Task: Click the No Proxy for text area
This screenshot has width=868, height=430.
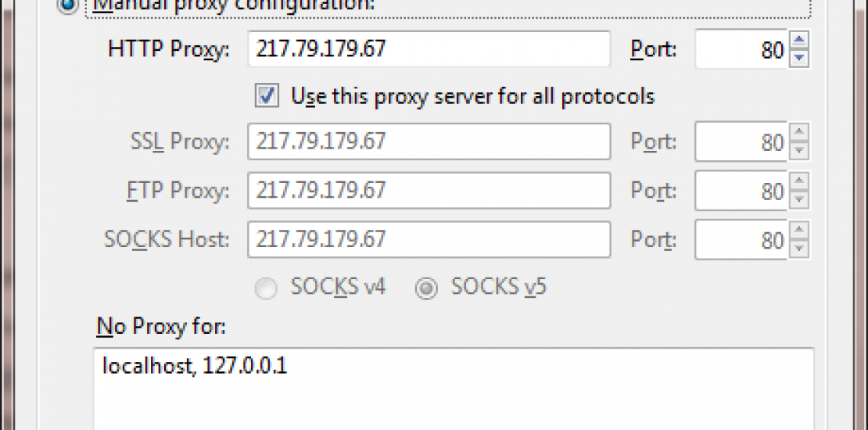Action: 454,391
